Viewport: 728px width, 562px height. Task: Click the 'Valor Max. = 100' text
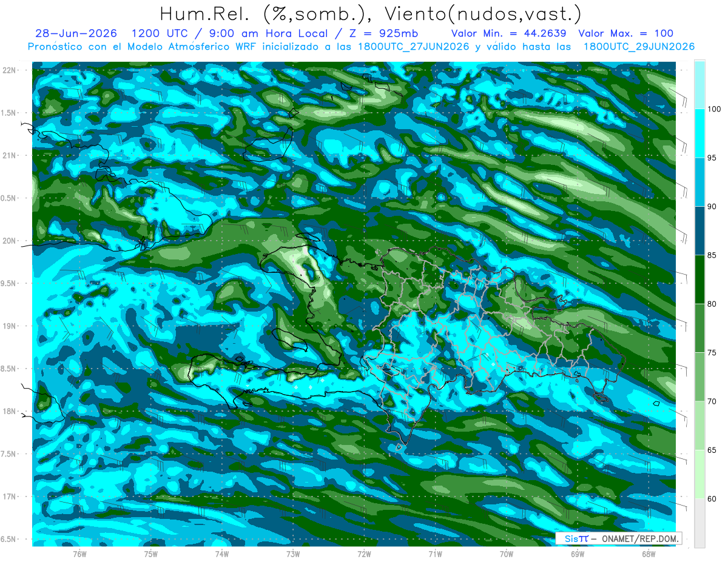coord(626,33)
